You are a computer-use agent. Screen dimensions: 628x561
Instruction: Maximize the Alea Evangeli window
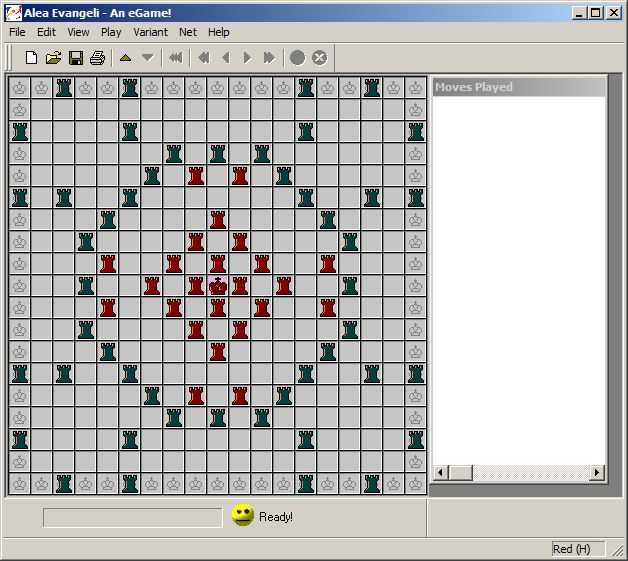point(596,13)
